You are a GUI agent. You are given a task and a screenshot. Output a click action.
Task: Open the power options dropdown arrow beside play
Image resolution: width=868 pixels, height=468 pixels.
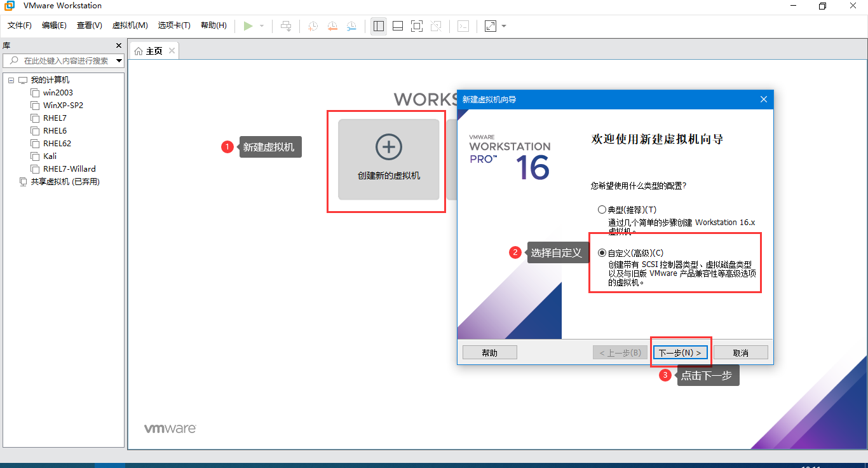pyautogui.click(x=262, y=26)
